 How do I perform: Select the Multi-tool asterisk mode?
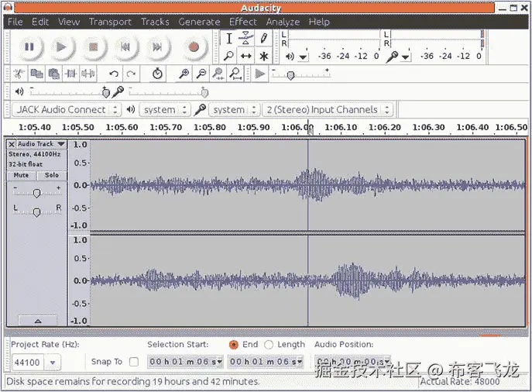(x=263, y=55)
